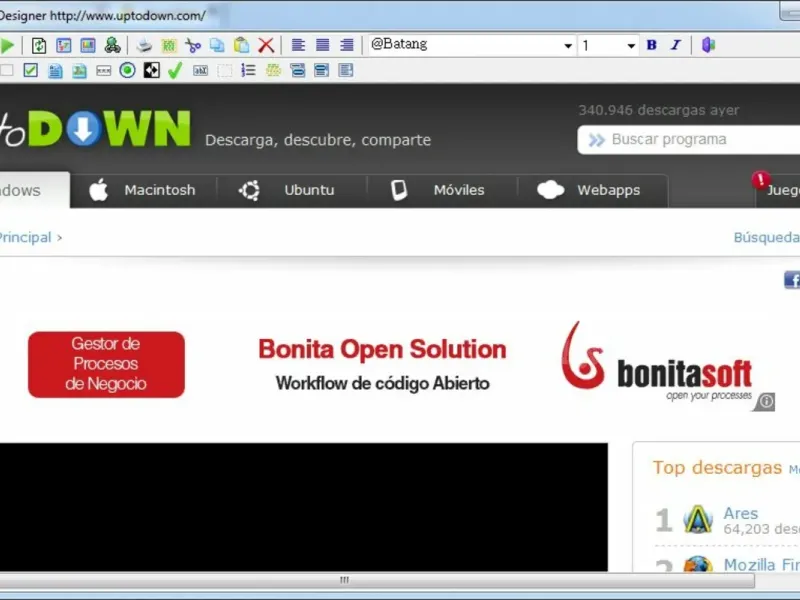
Task: Click the copy pages icon
Action: (217, 45)
